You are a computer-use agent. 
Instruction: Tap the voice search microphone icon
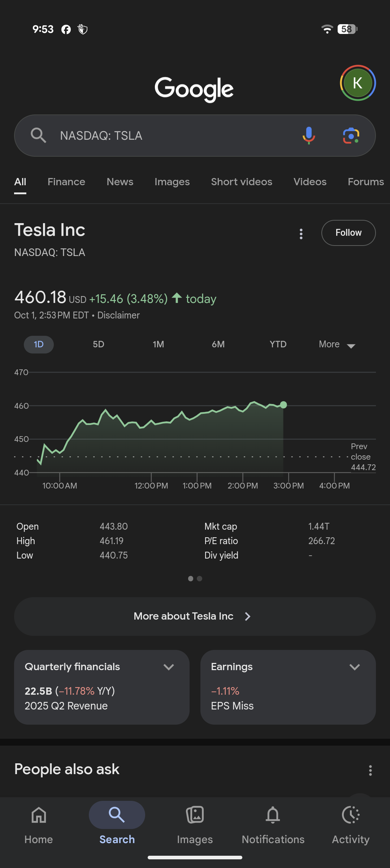click(309, 136)
